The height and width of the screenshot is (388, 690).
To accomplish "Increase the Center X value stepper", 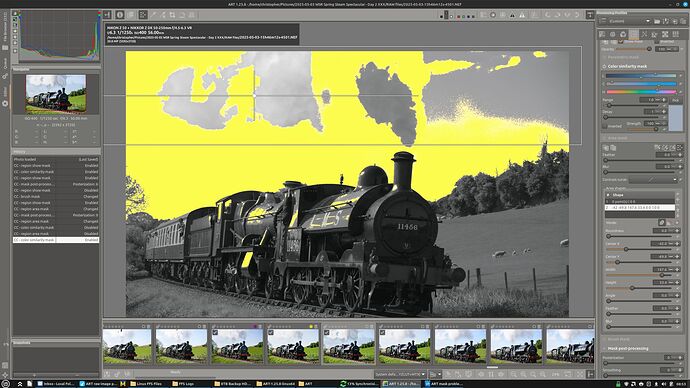I will [678, 243].
